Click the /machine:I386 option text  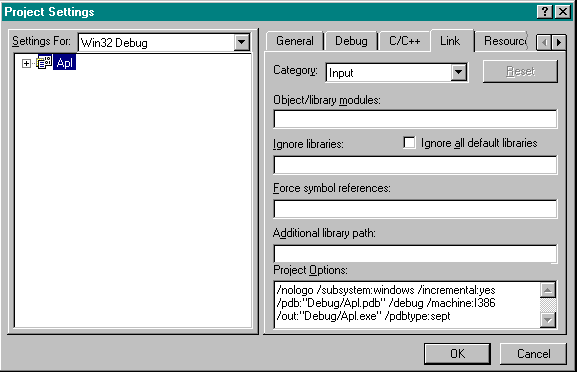pos(461,303)
